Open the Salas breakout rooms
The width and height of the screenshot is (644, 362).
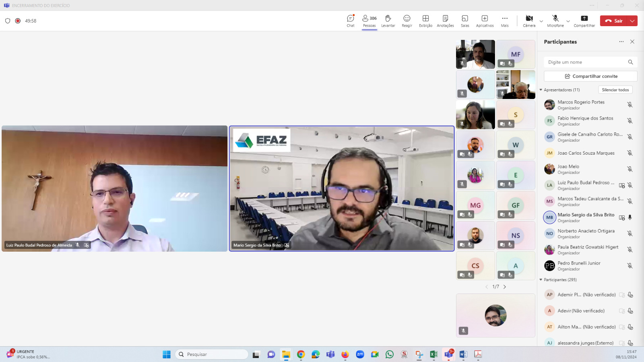pyautogui.click(x=465, y=21)
